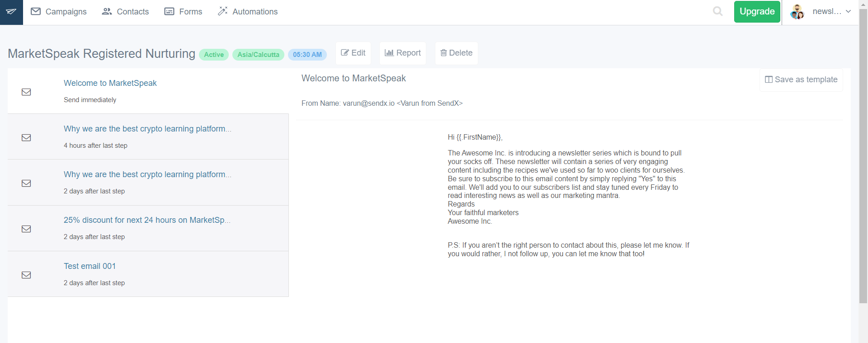
Task: Click the P.S. paragraph in email preview
Action: 568,249
